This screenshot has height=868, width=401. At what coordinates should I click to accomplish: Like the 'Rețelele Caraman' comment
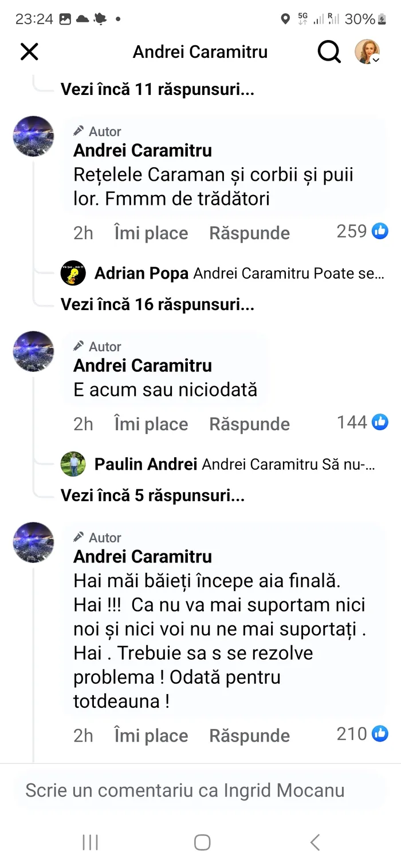(x=151, y=233)
